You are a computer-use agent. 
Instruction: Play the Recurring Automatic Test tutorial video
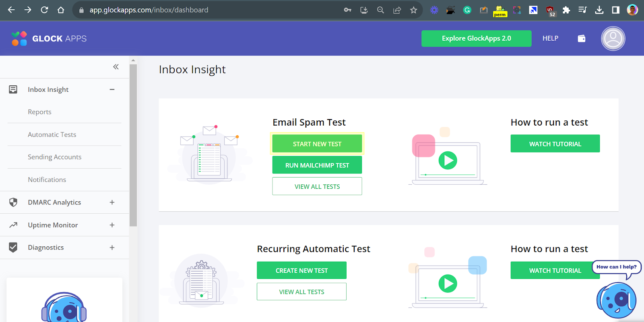point(448,283)
